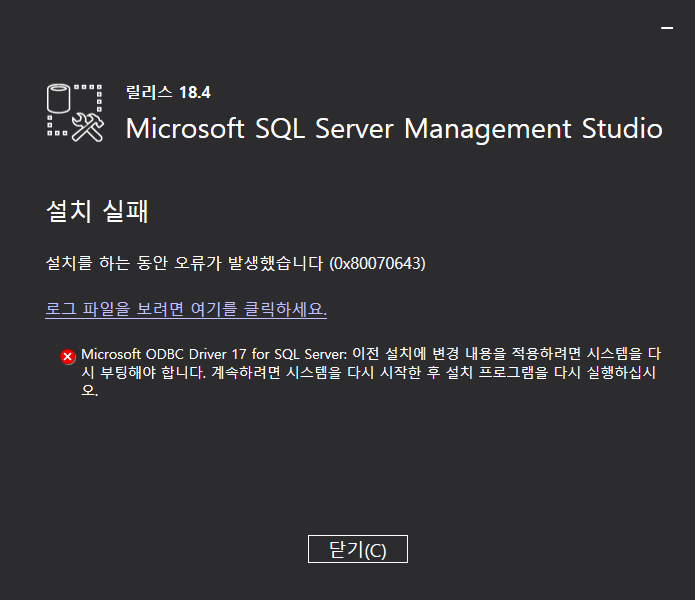This screenshot has width=695, height=600.
Task: Click the Microsoft SQL Server Management Studio title
Action: point(394,129)
